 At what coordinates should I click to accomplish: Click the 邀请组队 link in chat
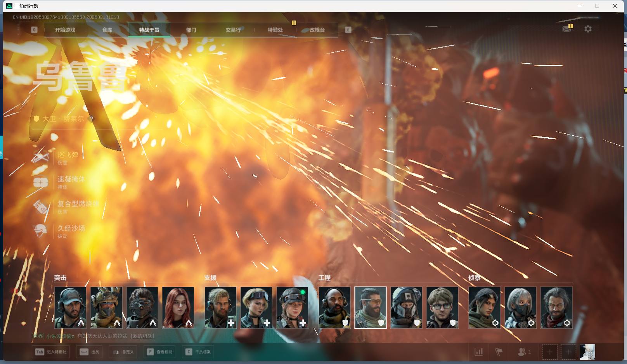142,336
